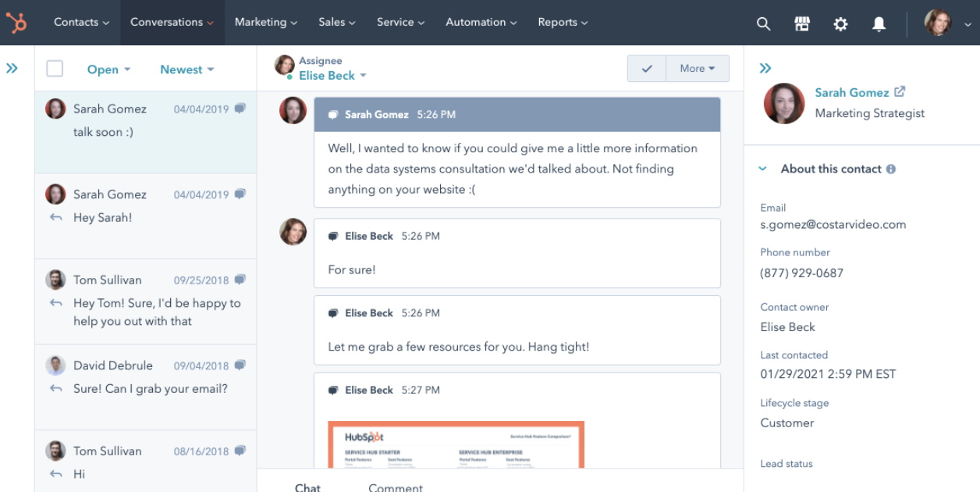
Task: Collapse the contact panel with double chevron
Action: [x=765, y=69]
